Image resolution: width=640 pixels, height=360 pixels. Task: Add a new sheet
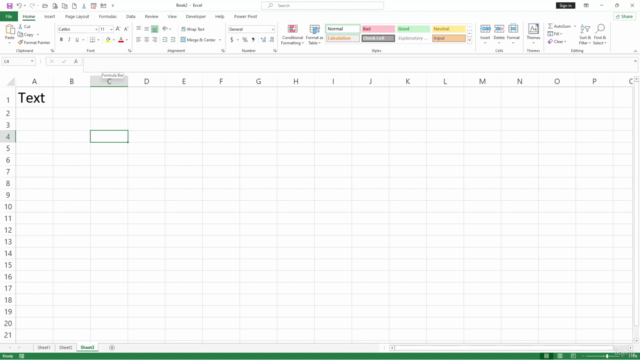(x=112, y=348)
